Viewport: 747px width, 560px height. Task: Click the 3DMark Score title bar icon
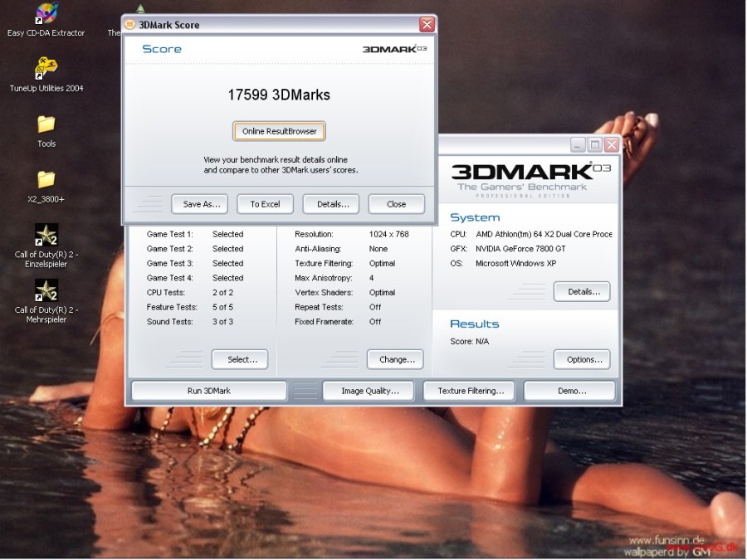pos(129,25)
